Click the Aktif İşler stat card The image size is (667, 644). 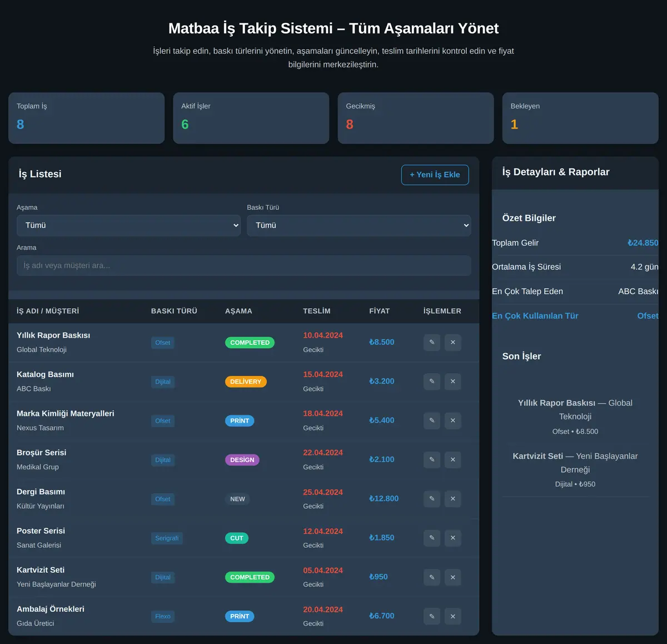pos(251,118)
